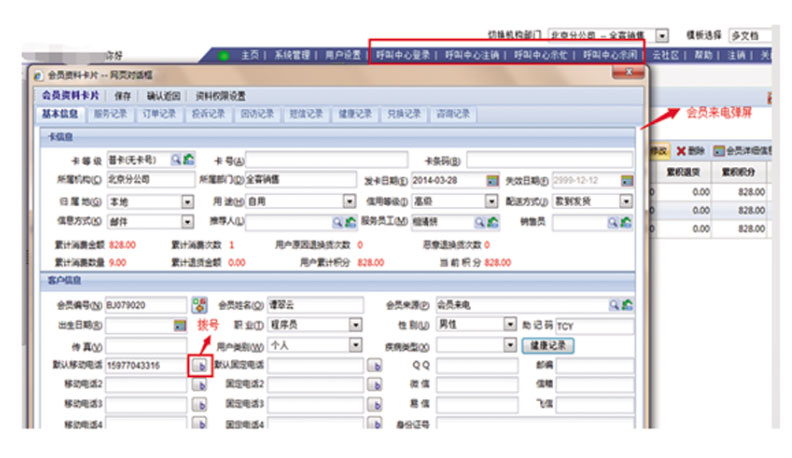The height and width of the screenshot is (458, 792).
Task: Click the dial icon beside default mobile phone
Action: (x=199, y=366)
